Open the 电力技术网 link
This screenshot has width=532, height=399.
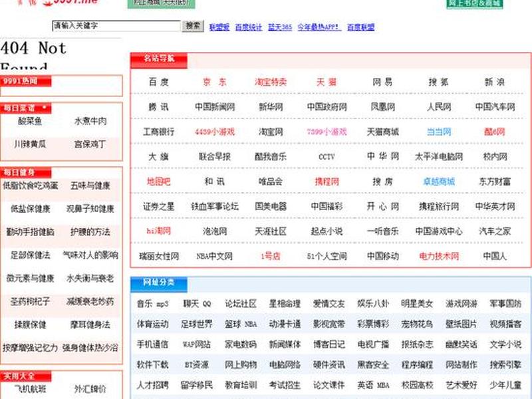click(439, 256)
